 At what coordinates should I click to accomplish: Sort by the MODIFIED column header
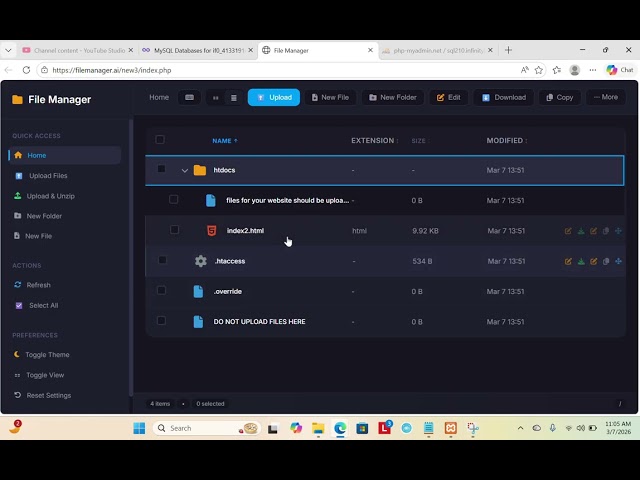click(507, 140)
